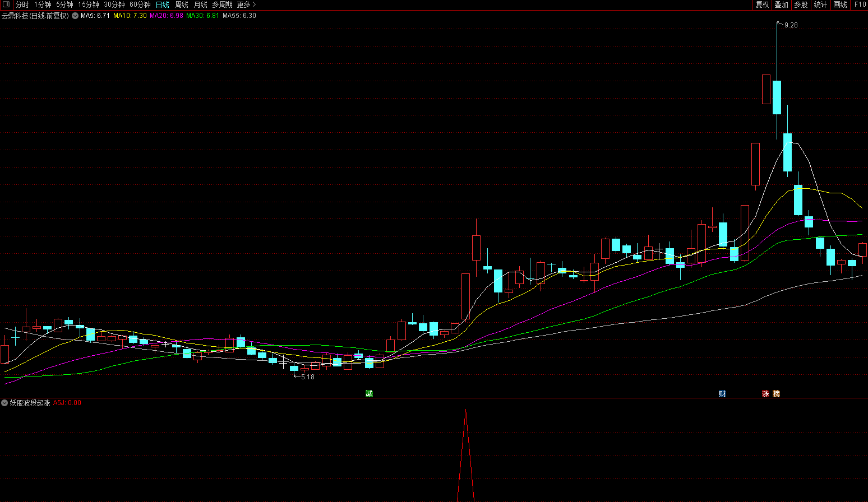The height and width of the screenshot is (502, 868).
Task: Select the 15分钟 period tab
Action: click(89, 4)
